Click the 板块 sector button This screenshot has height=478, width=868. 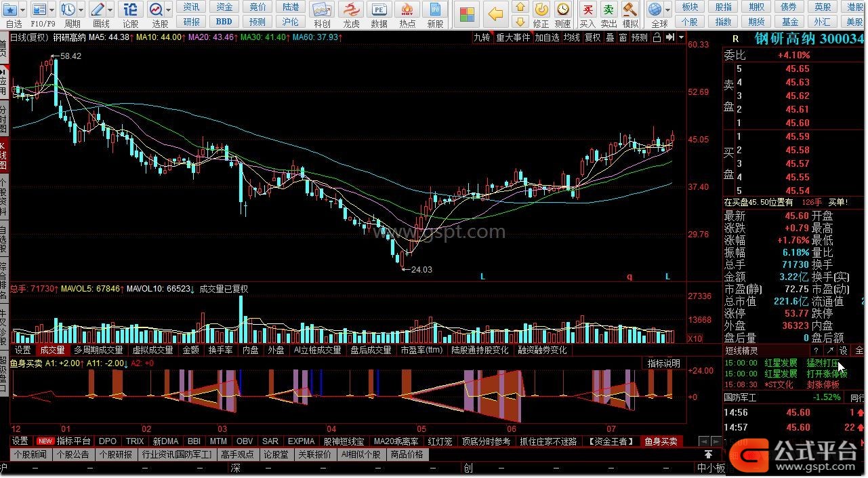pos(690,7)
